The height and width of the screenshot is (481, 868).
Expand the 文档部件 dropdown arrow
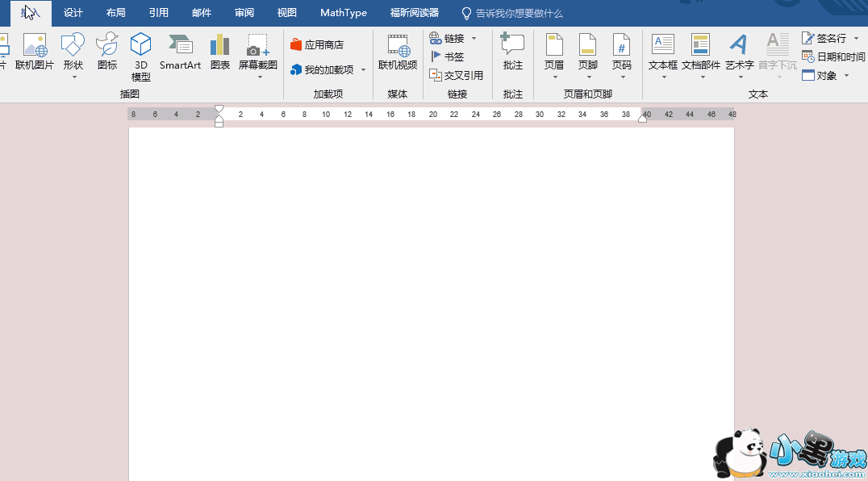(703, 77)
